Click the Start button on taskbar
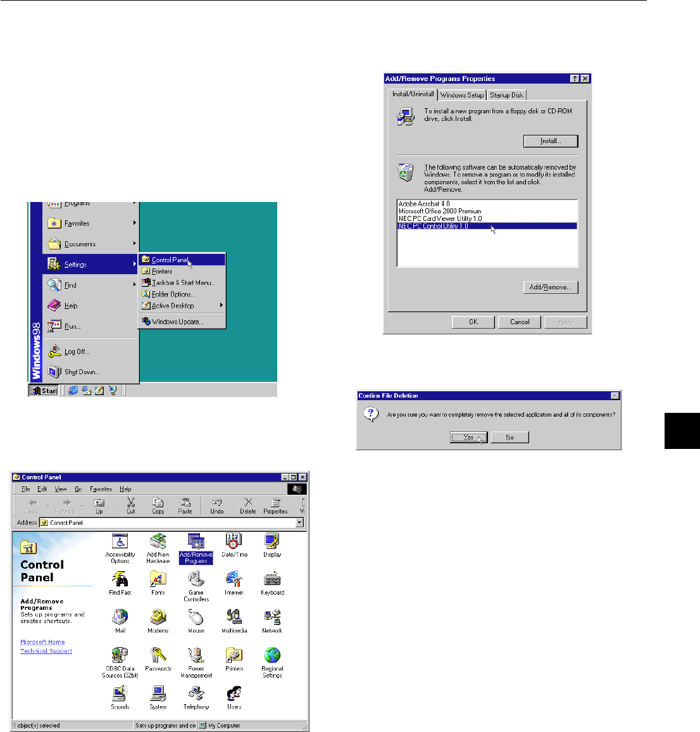The height and width of the screenshot is (732, 700). [x=44, y=391]
